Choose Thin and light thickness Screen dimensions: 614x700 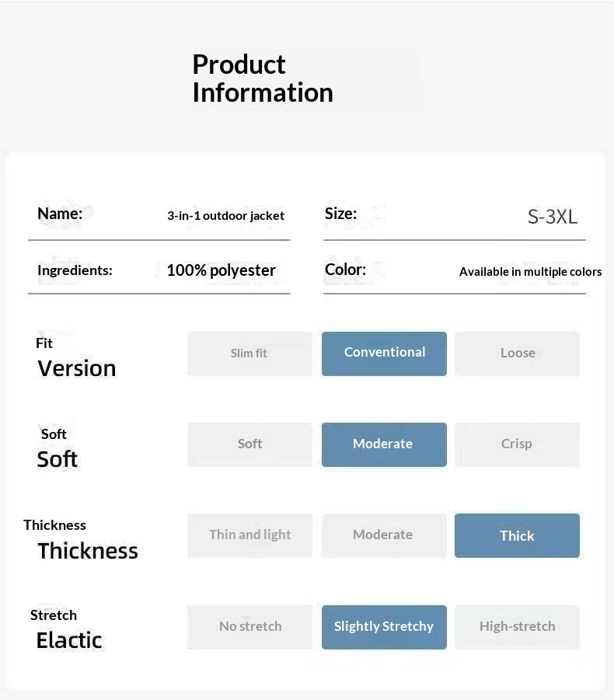click(x=249, y=535)
